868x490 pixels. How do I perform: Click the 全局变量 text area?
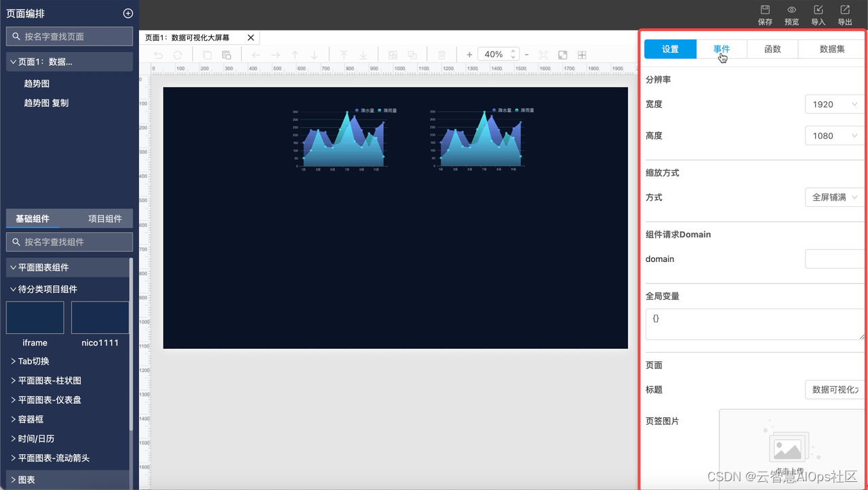(x=755, y=324)
